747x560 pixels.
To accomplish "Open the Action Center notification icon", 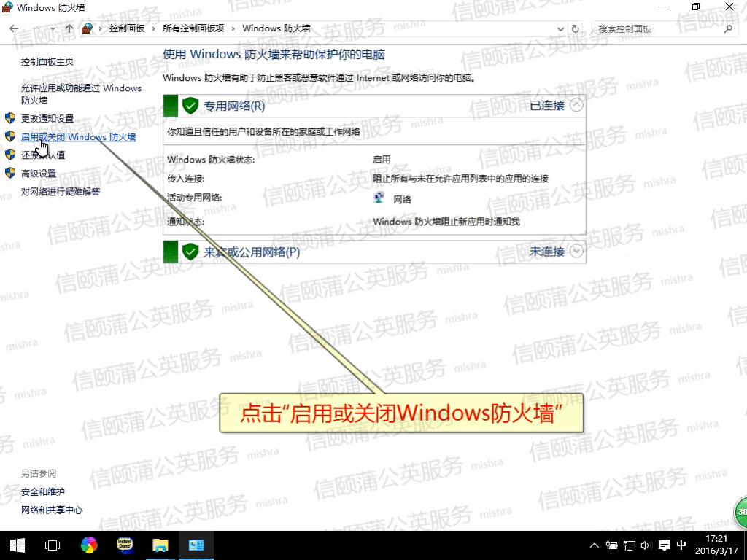I will point(665,545).
